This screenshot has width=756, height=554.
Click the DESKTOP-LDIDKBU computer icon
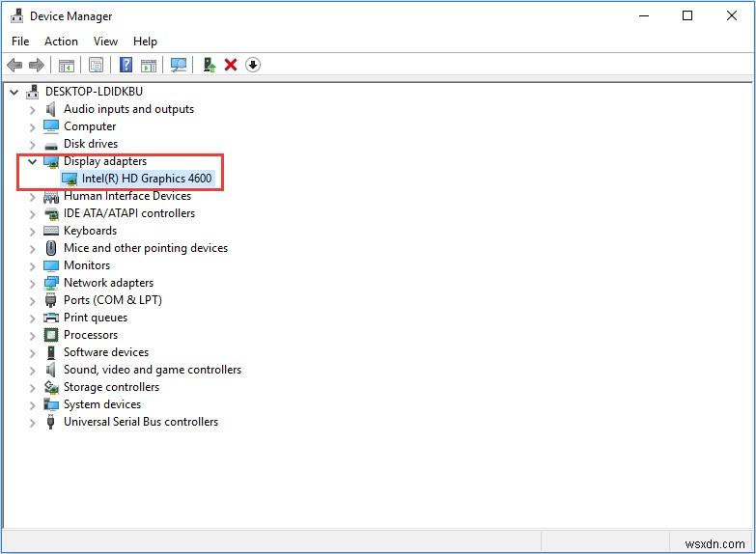point(33,91)
